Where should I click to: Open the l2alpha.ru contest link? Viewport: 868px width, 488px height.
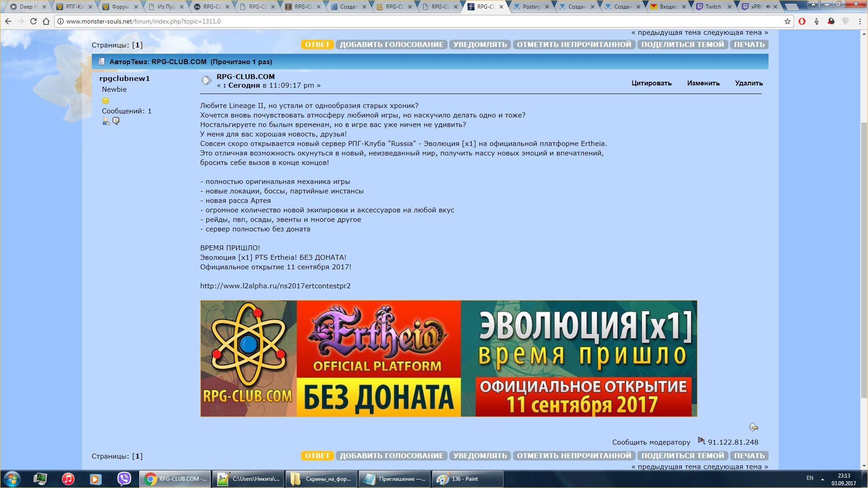click(x=275, y=286)
